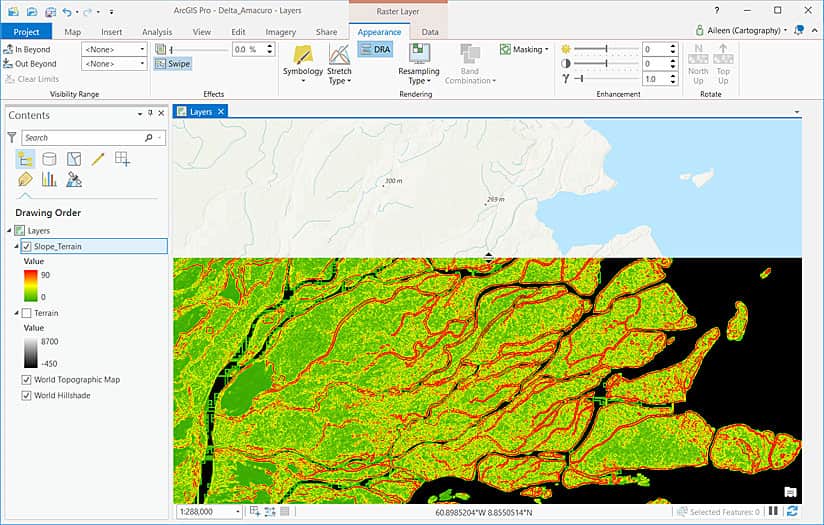
Task: Collapse the Terrain layer legend
Action: click(16, 313)
